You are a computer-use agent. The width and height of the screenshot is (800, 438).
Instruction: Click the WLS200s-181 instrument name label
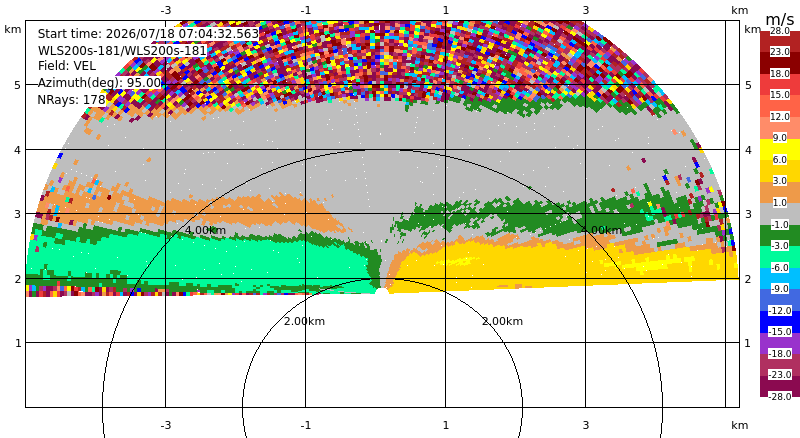pos(122,51)
